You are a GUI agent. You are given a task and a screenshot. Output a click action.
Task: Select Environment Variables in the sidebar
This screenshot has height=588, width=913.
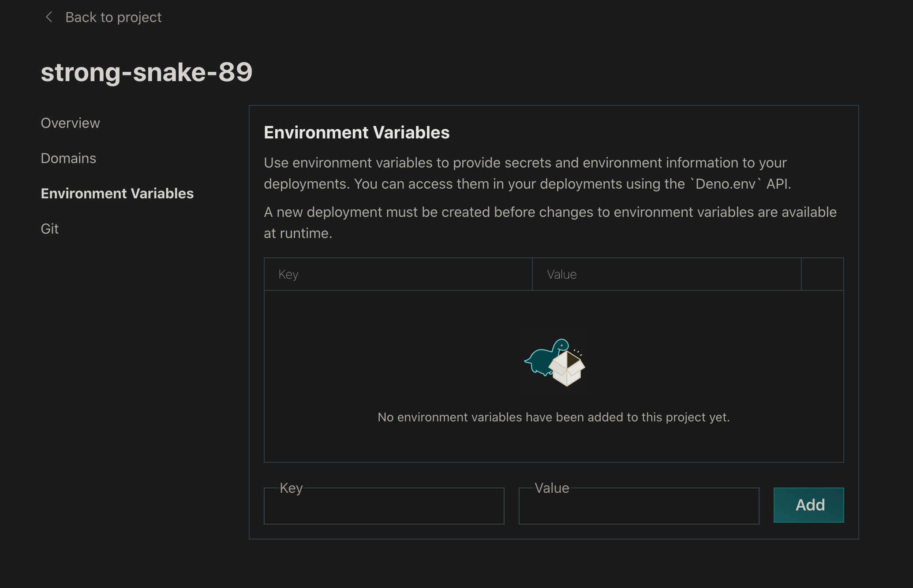[x=117, y=194]
